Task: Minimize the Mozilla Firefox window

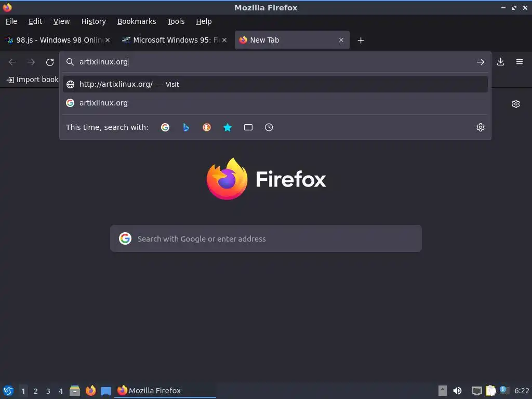Action: click(x=503, y=7)
